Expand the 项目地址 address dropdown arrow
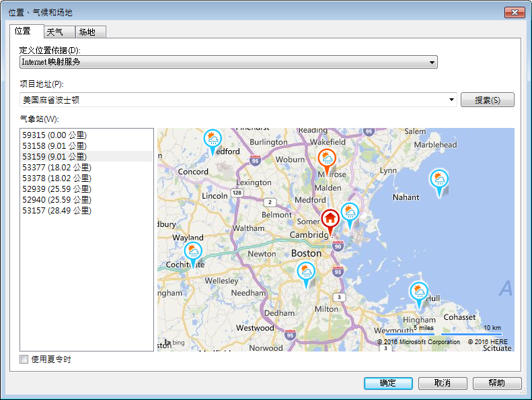The width and height of the screenshot is (532, 400). [x=451, y=100]
